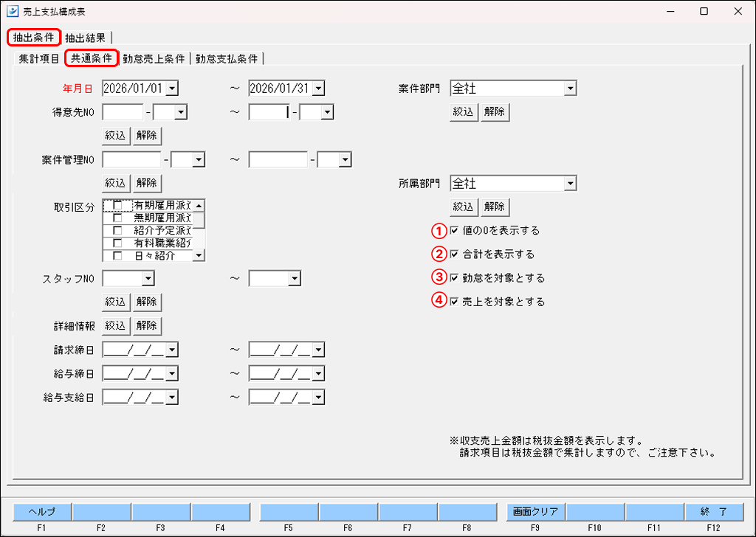
Task: Open the 集計項目 sub-tab
Action: (38, 59)
